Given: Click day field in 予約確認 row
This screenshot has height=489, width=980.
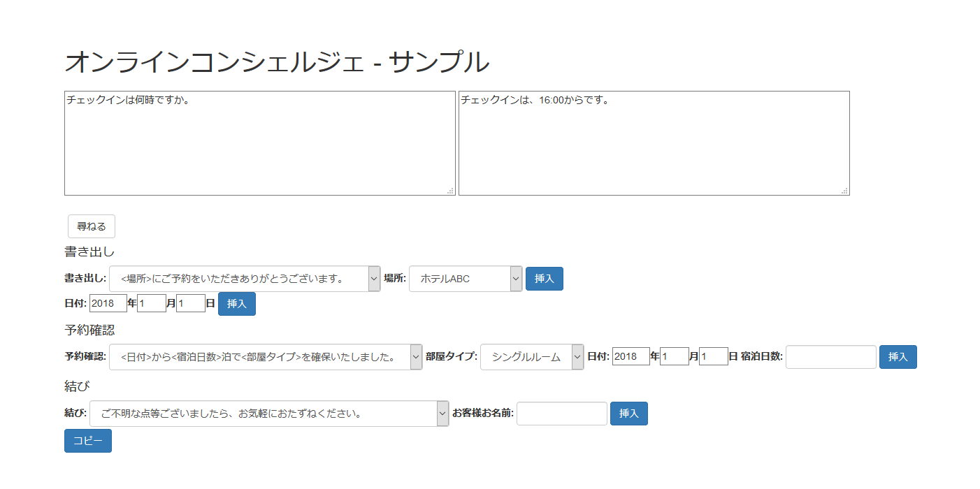Looking at the screenshot, I should click(x=714, y=357).
